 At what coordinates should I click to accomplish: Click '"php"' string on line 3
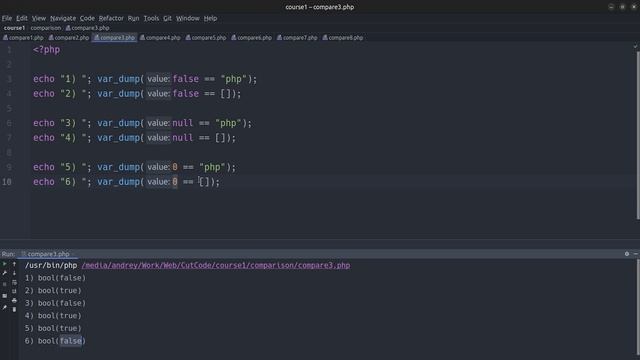click(x=233, y=79)
